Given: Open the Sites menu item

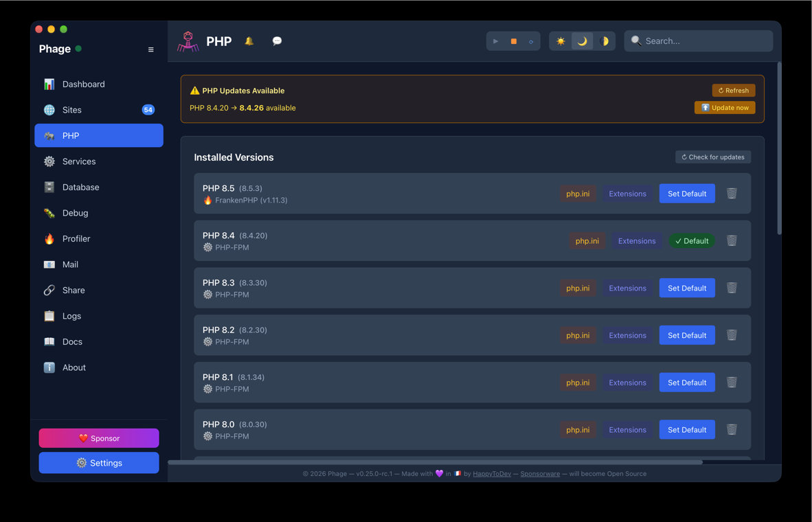Looking at the screenshot, I should pyautogui.click(x=99, y=110).
